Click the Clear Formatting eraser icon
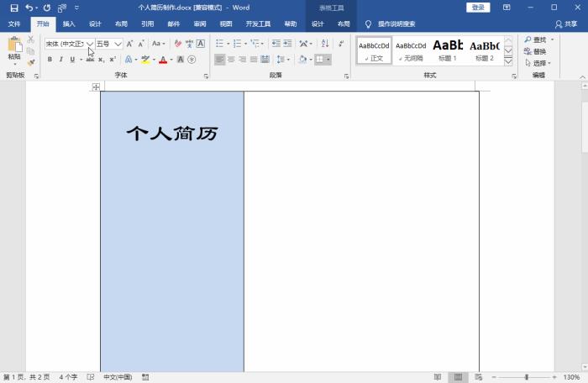The image size is (588, 383). click(177, 44)
